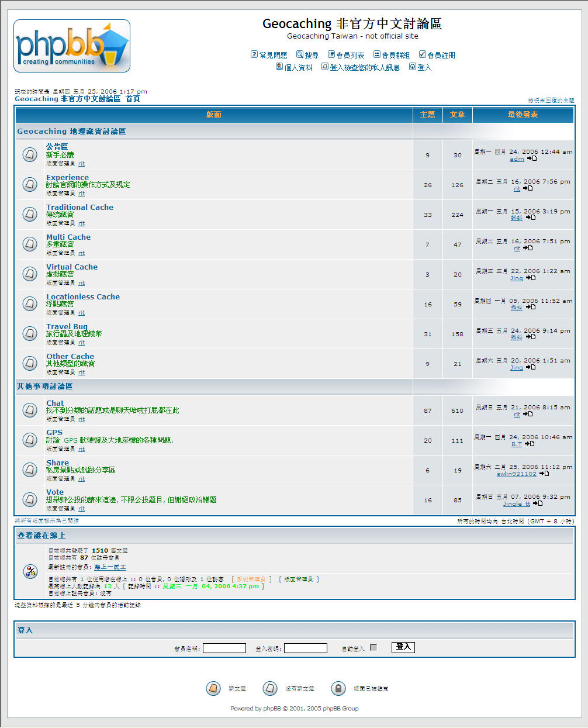View latest post arrow in Vote row
Image resolution: width=588 pixels, height=728 pixels.
538,503
